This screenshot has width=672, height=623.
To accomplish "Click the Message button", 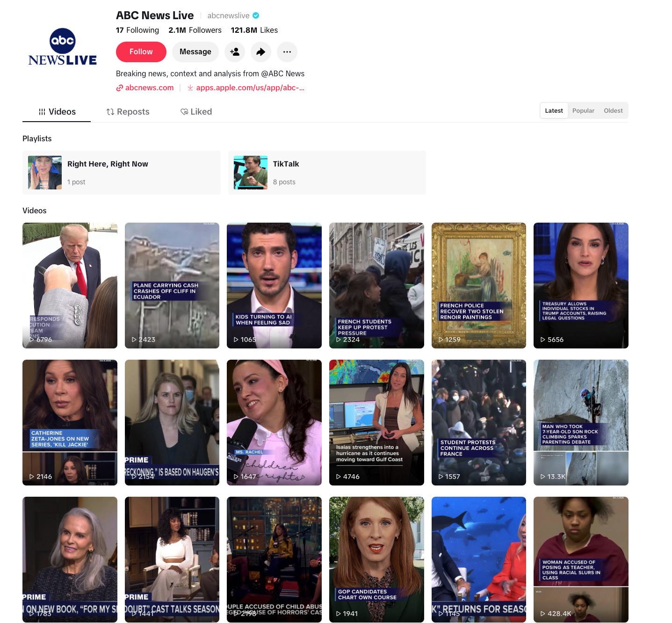I will (x=195, y=52).
